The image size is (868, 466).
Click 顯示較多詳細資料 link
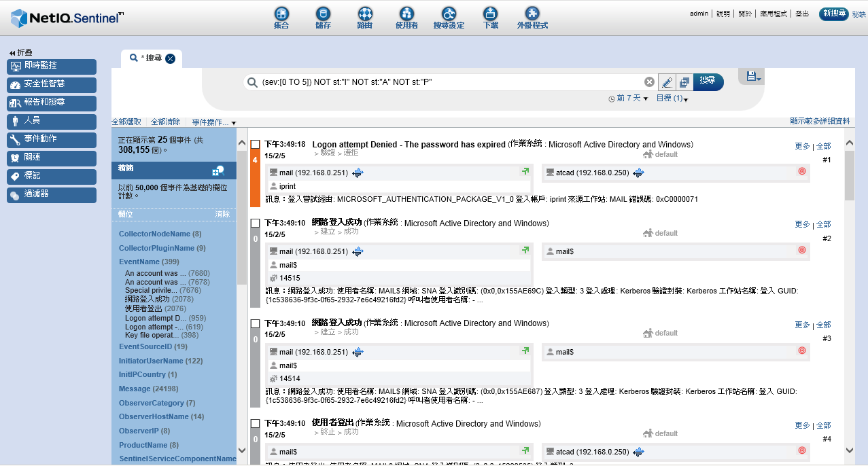coord(820,121)
